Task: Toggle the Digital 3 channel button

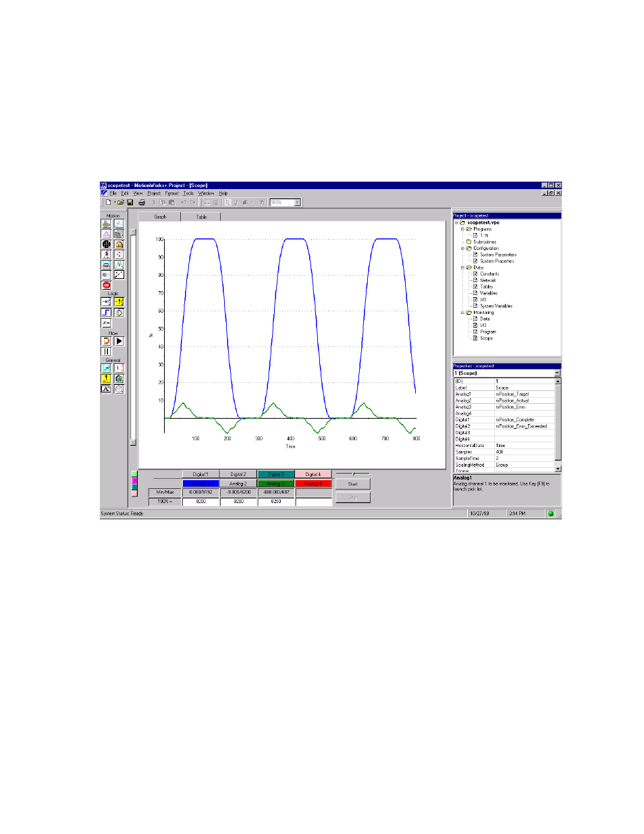Action: pyautogui.click(x=275, y=475)
